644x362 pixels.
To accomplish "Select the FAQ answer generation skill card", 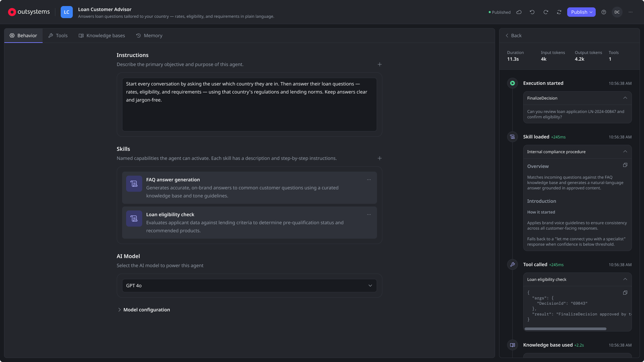I will point(250,188).
